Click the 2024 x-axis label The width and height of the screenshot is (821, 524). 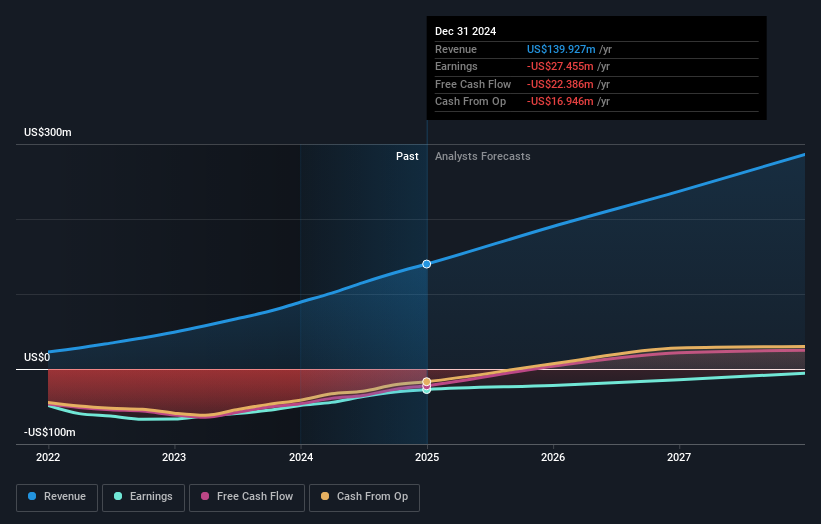point(301,457)
